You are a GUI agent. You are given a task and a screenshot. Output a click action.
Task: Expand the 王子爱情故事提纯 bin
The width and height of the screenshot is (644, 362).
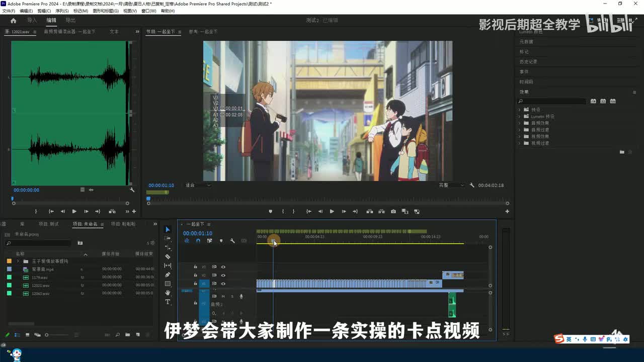coord(18,261)
